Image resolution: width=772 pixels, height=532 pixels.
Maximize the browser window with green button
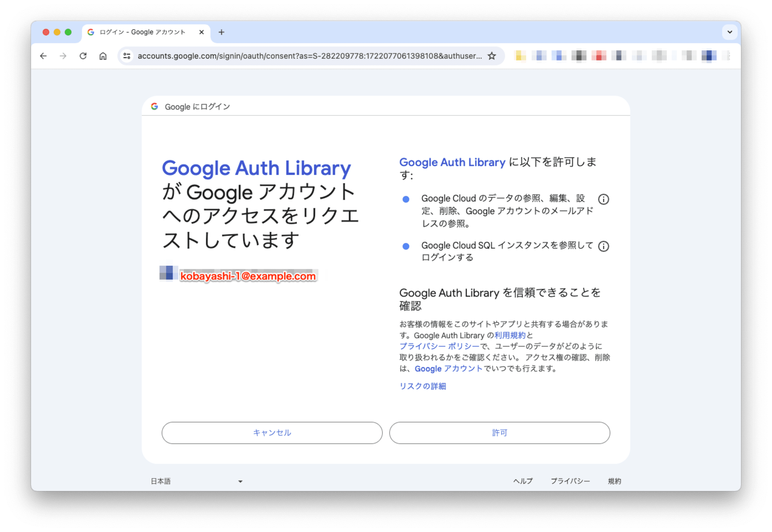point(68,32)
